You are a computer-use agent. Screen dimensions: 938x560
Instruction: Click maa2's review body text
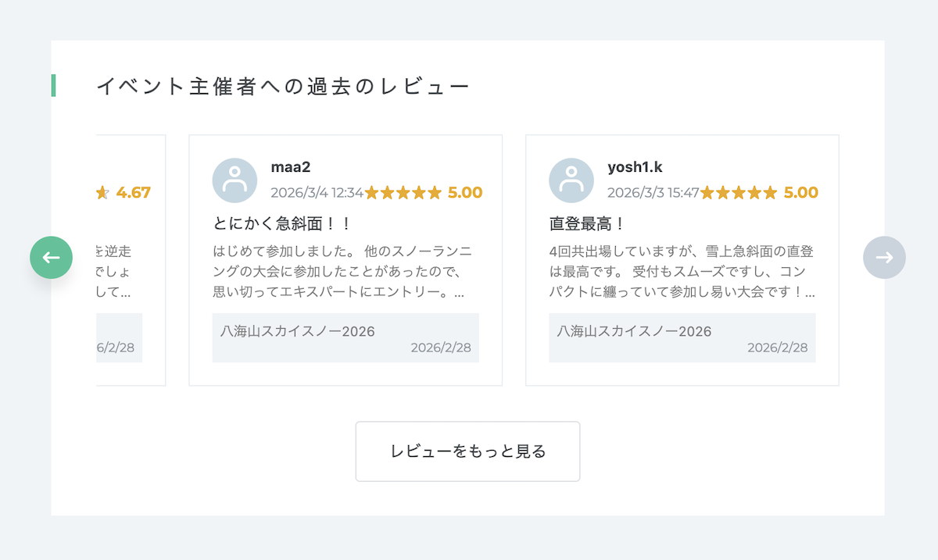342,273
